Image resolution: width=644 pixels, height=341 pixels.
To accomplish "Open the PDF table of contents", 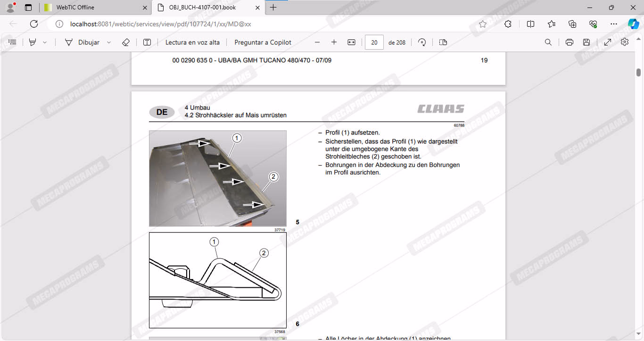I will pos(13,42).
